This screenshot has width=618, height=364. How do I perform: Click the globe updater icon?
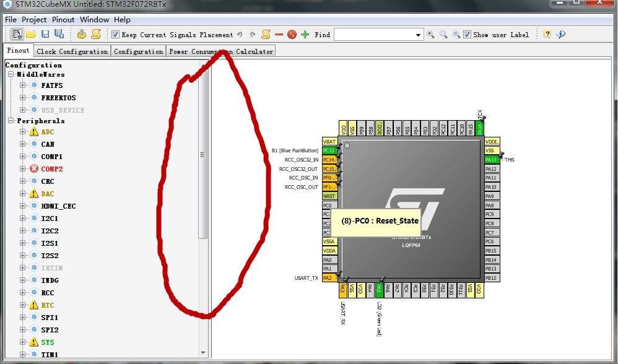pos(561,34)
